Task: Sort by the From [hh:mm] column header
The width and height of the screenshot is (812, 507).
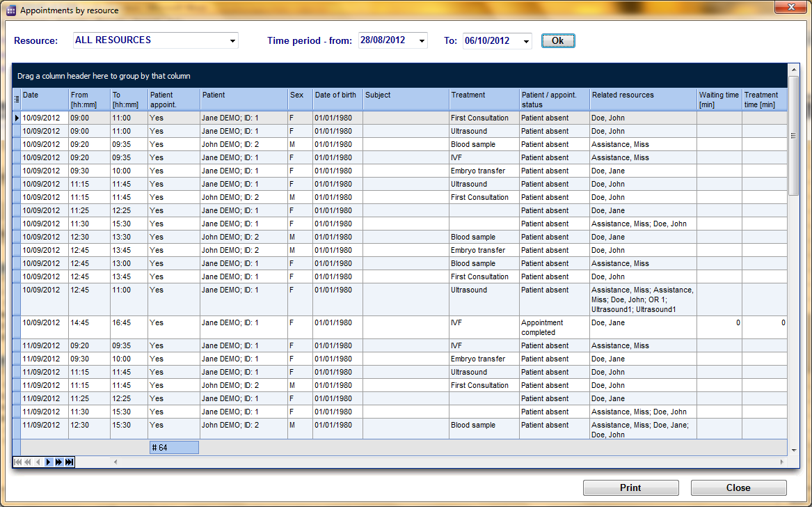Action: [89, 99]
